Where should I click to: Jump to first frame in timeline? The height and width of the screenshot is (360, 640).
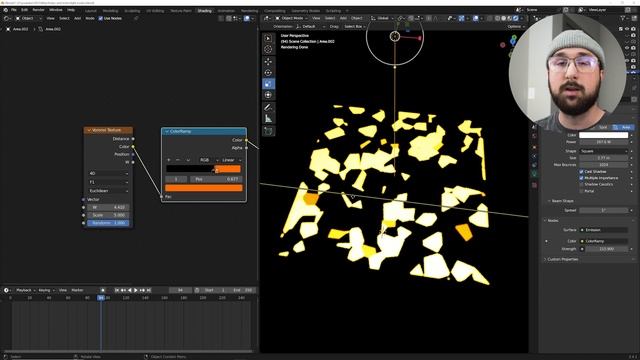coord(117,290)
